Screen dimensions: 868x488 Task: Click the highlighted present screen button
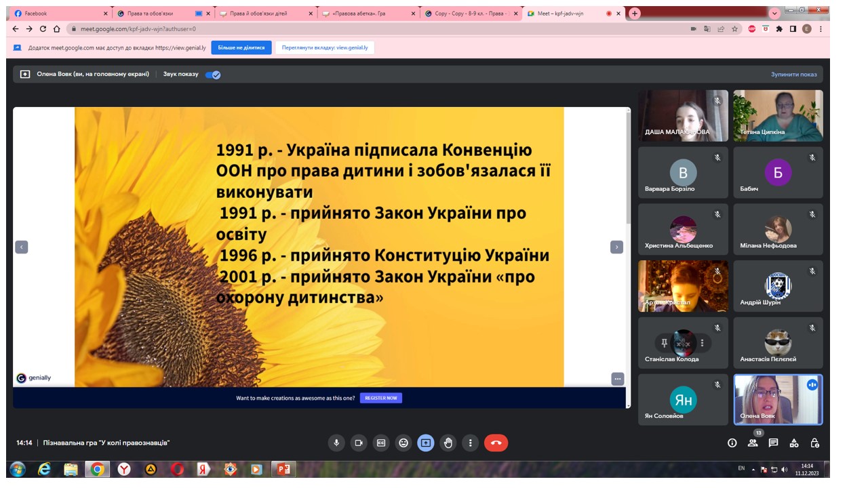[x=426, y=443]
